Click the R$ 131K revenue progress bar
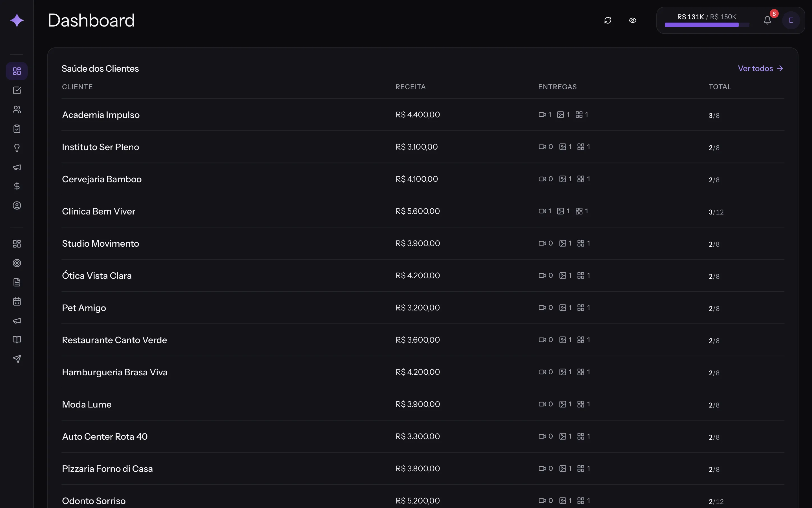The image size is (812, 508). point(707,25)
